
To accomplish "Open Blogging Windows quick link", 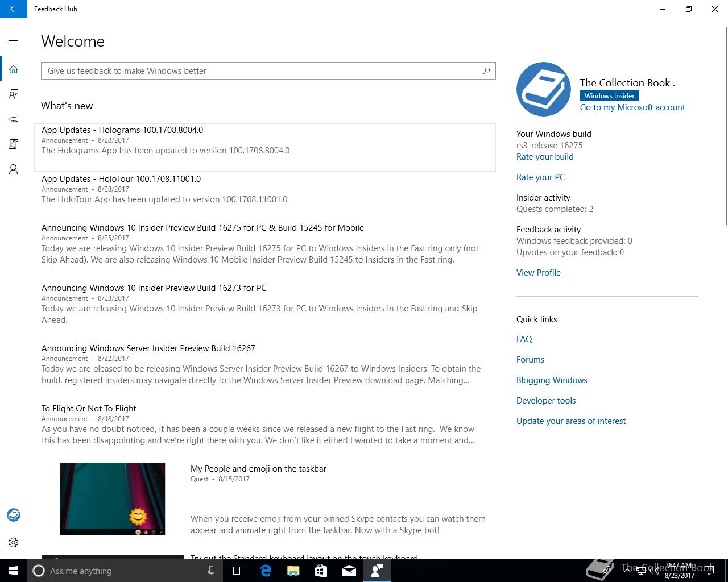I will [x=552, y=380].
